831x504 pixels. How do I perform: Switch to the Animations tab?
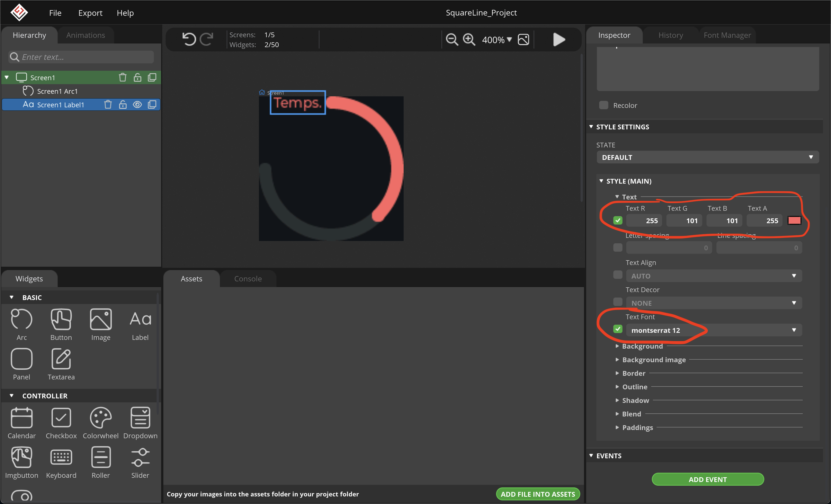click(x=86, y=35)
